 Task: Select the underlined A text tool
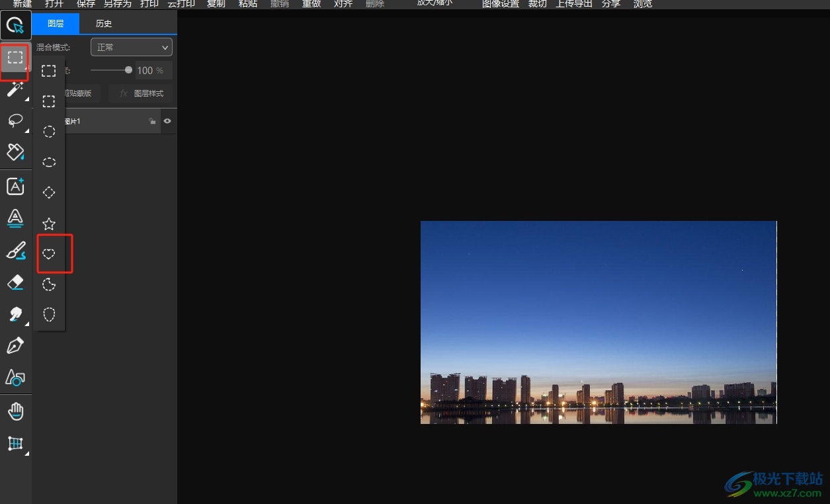pos(15,218)
